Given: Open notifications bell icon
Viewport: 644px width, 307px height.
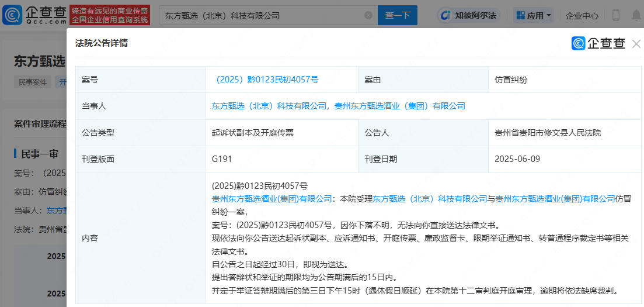Looking at the screenshot, I should 636,16.
